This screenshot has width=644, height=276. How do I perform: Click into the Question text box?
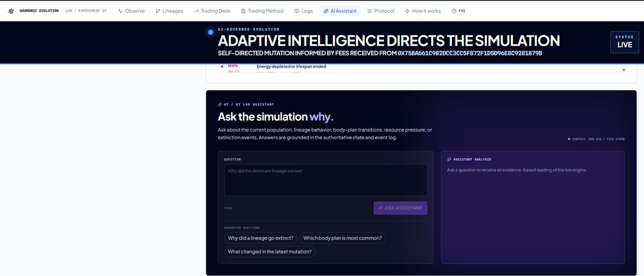325,180
